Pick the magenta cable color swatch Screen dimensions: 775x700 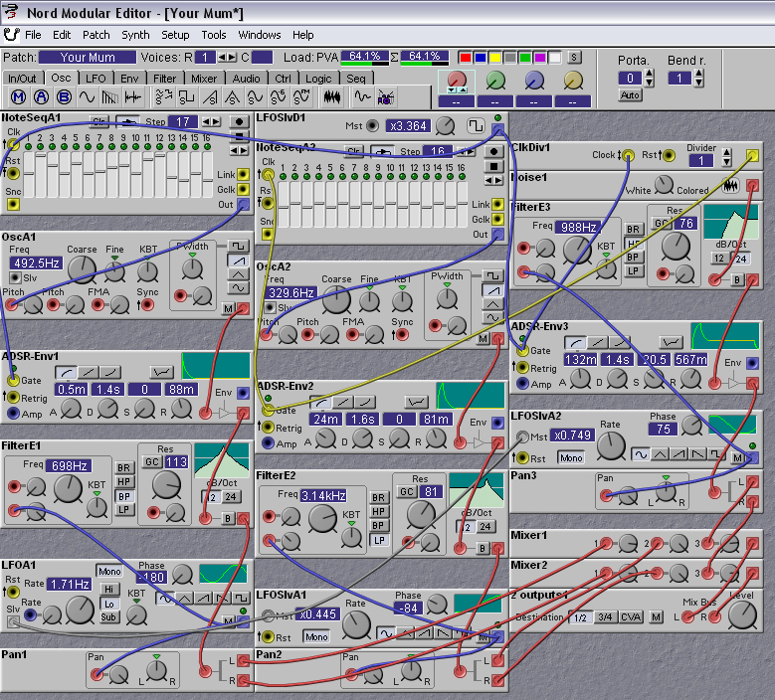540,58
